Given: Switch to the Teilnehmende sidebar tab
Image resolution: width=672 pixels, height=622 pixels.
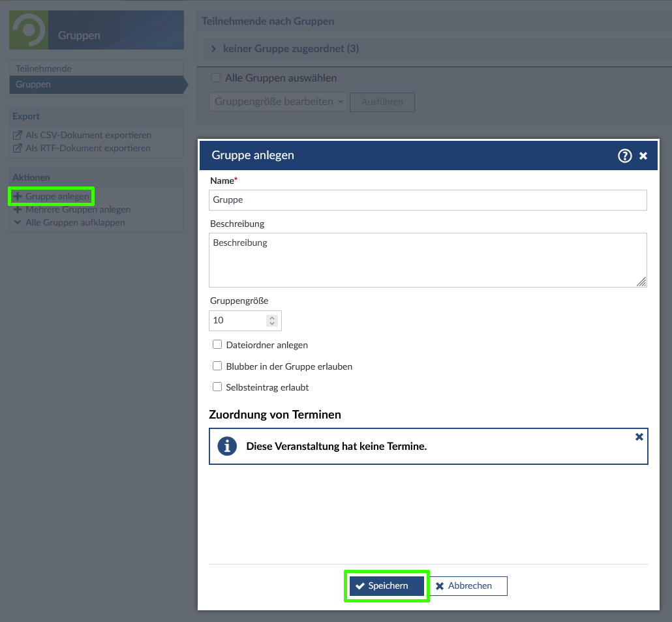Looking at the screenshot, I should click(44, 68).
